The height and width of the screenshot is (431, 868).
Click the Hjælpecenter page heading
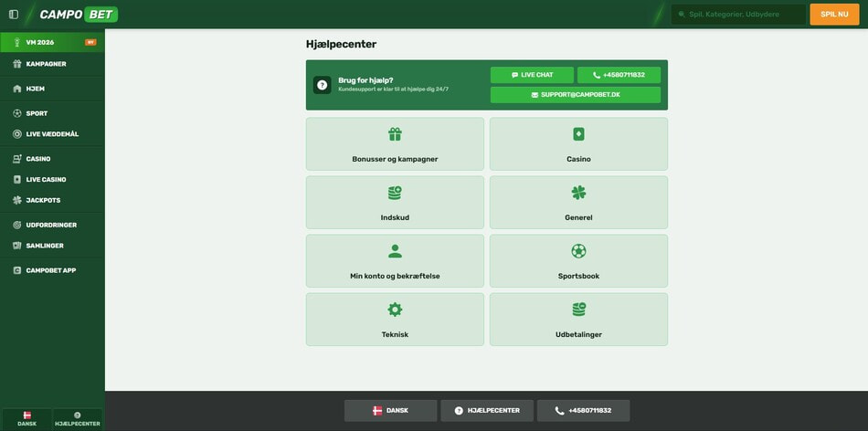pos(341,44)
